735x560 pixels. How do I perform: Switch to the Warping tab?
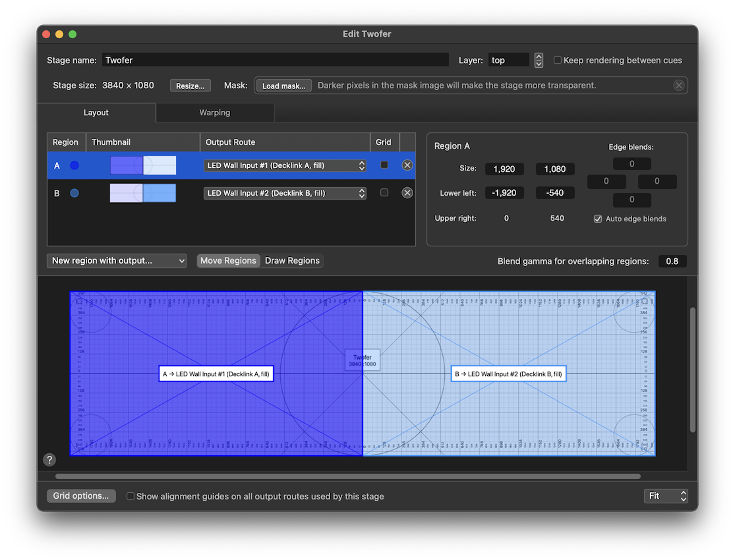click(x=215, y=113)
